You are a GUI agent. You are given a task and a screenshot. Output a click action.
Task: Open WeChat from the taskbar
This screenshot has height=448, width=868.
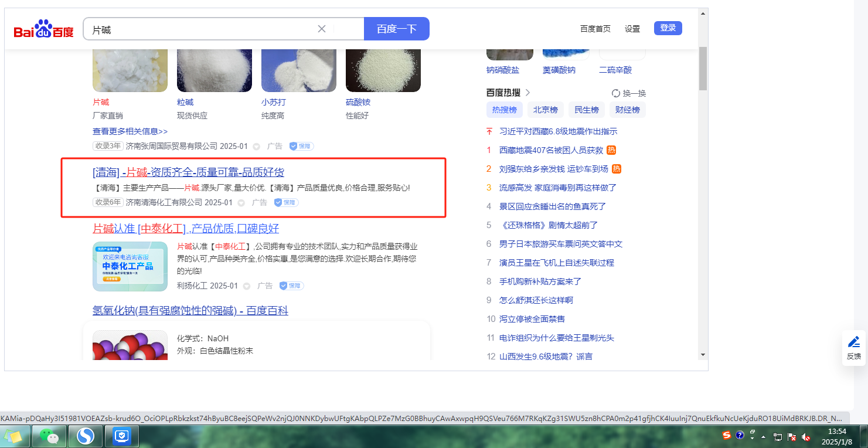click(50, 436)
